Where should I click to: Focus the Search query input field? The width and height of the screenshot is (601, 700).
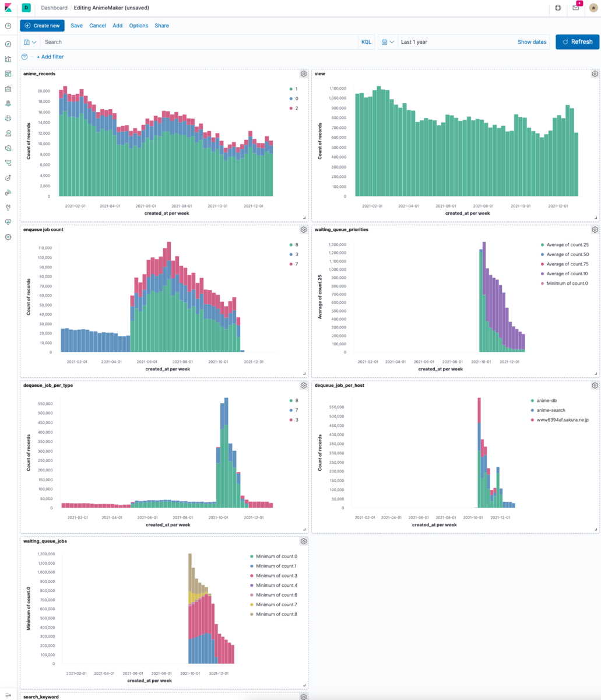tap(199, 42)
